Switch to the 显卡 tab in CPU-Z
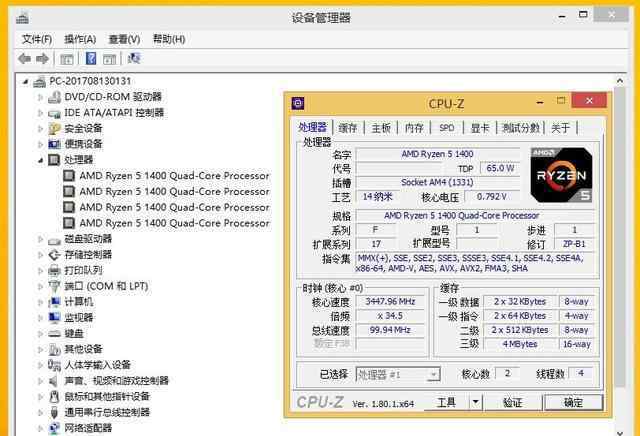This screenshot has height=436, width=640. click(x=480, y=128)
